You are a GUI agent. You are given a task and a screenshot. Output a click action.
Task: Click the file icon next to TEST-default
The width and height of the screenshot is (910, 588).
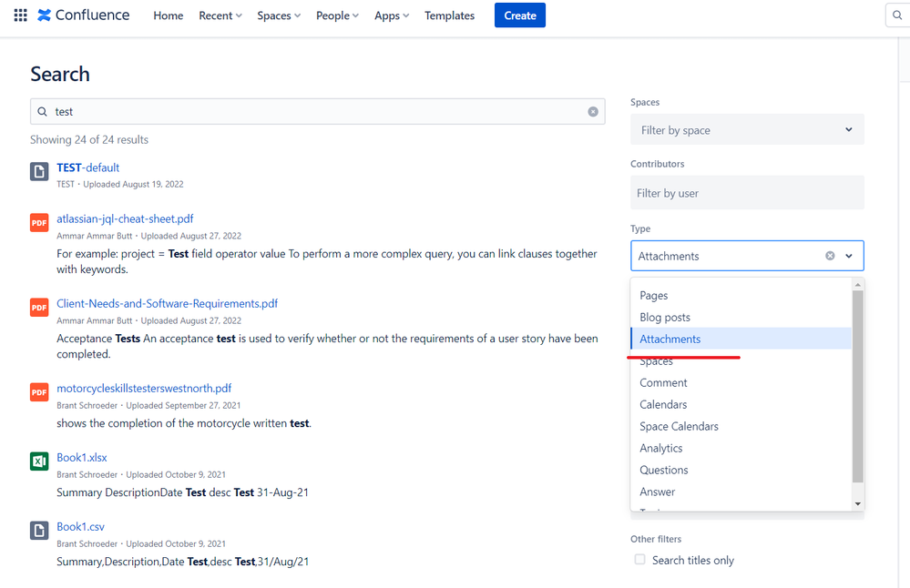point(39,172)
